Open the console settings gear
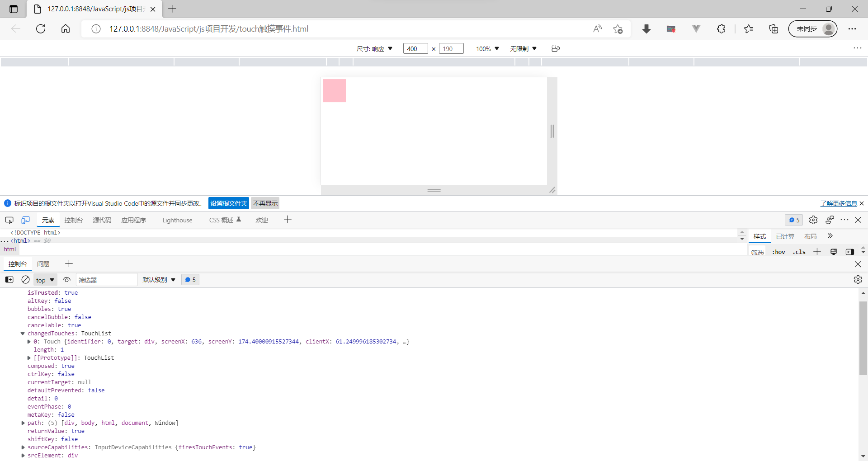The width and height of the screenshot is (868, 461). point(858,279)
